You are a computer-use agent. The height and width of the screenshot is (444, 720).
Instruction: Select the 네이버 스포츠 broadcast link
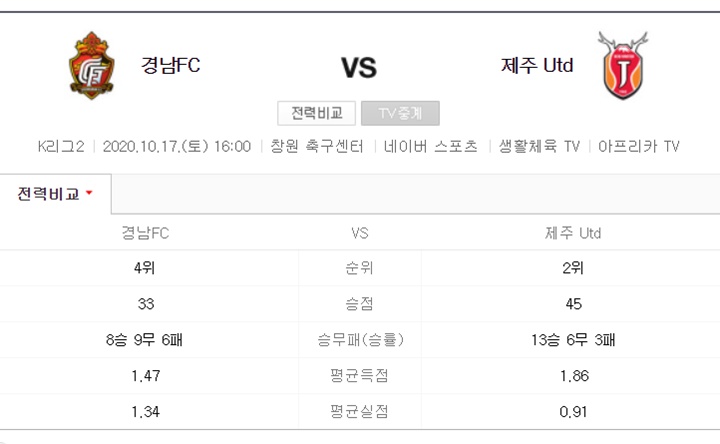431,146
